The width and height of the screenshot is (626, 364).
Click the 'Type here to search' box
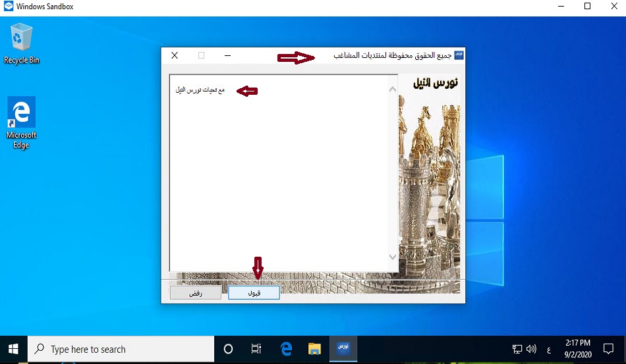122,349
